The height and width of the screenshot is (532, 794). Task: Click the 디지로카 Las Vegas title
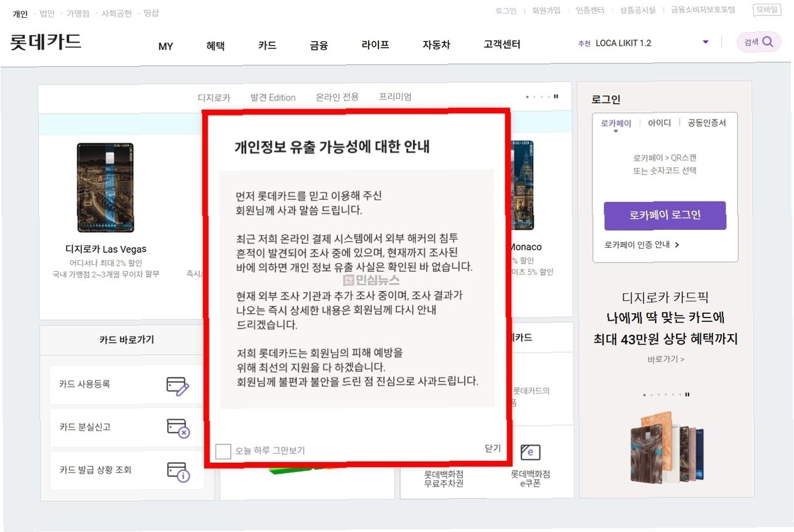pyautogui.click(x=106, y=249)
